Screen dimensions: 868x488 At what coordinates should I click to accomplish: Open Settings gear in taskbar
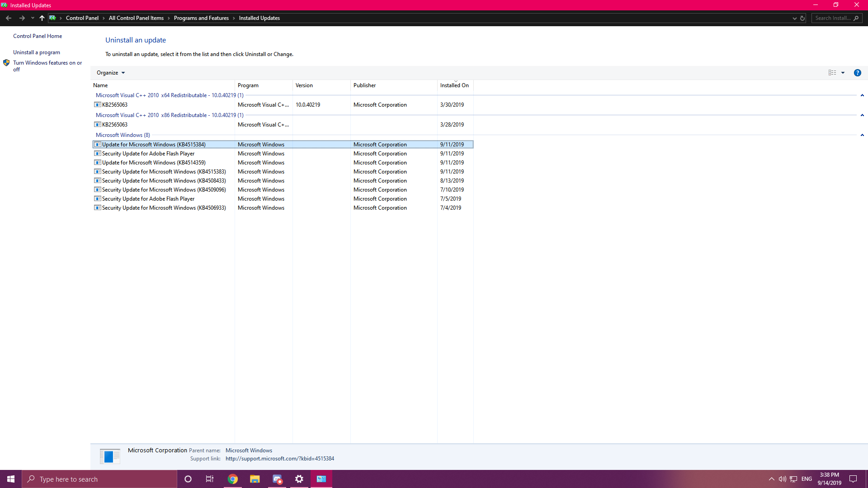[299, 479]
